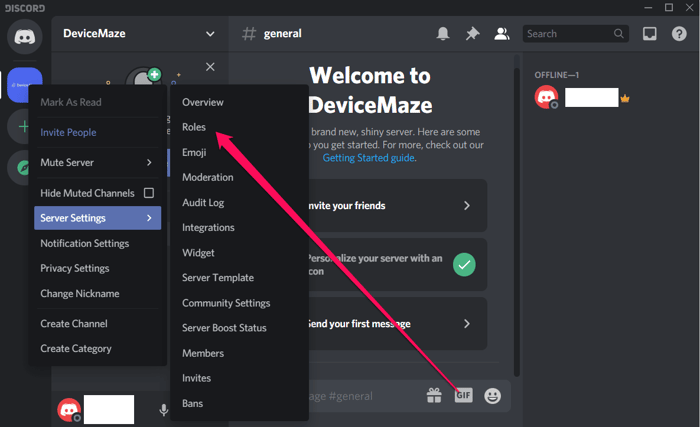Tick the Hide Muted Channels checkbox
The width and height of the screenshot is (700, 427).
pyautogui.click(x=149, y=193)
